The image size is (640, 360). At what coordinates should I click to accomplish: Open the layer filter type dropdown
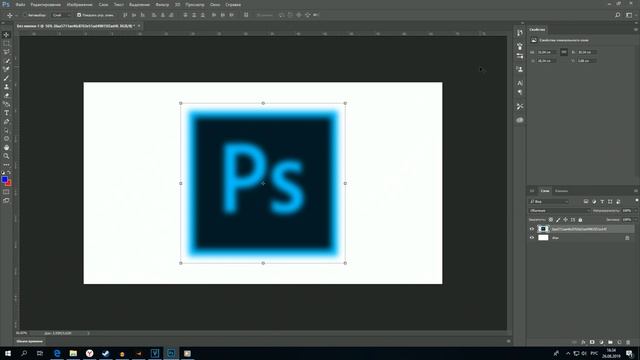click(549, 202)
